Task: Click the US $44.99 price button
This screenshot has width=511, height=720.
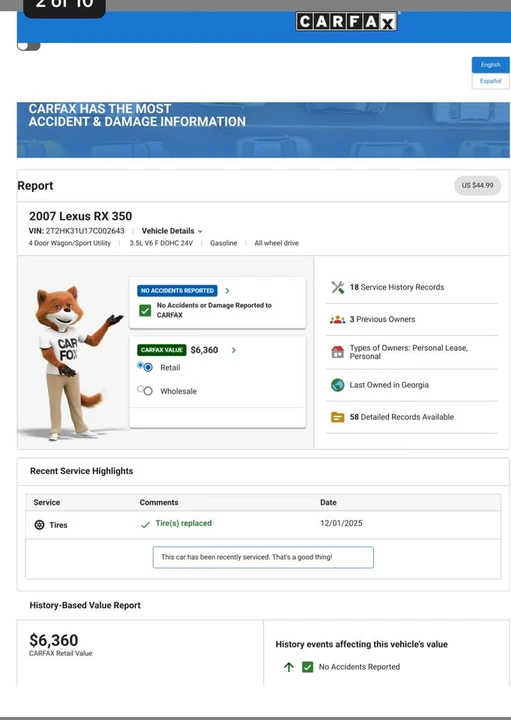Action: pyautogui.click(x=477, y=186)
